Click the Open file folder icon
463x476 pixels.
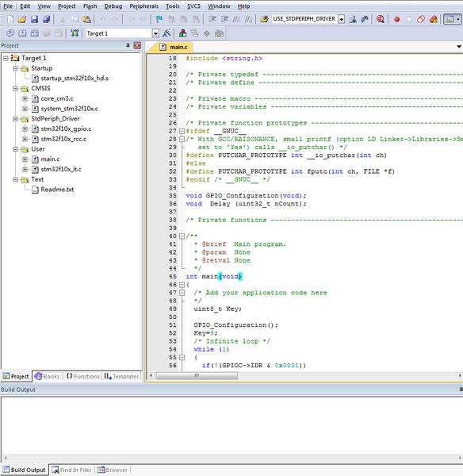pos(22,19)
